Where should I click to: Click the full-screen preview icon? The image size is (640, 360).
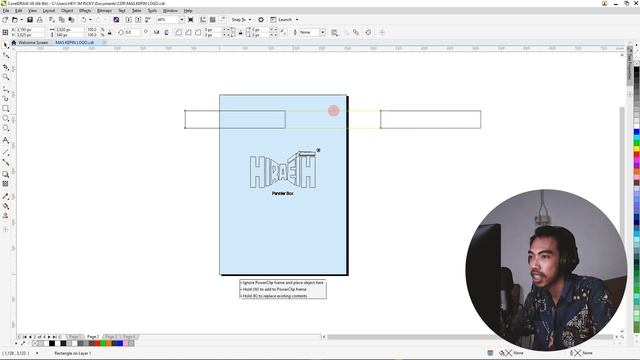191,20
